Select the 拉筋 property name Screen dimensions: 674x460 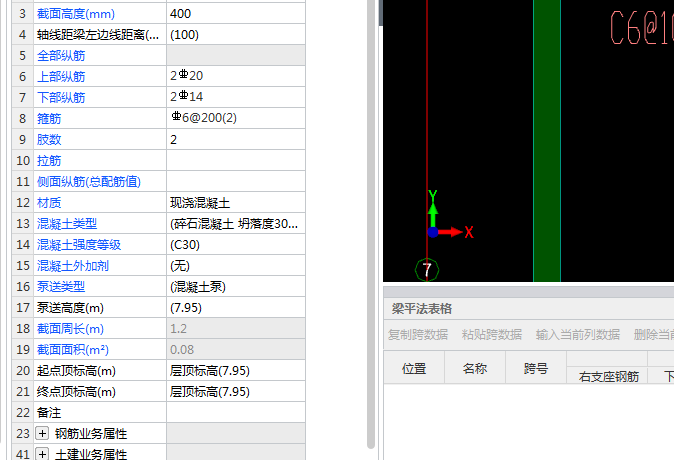pos(49,161)
